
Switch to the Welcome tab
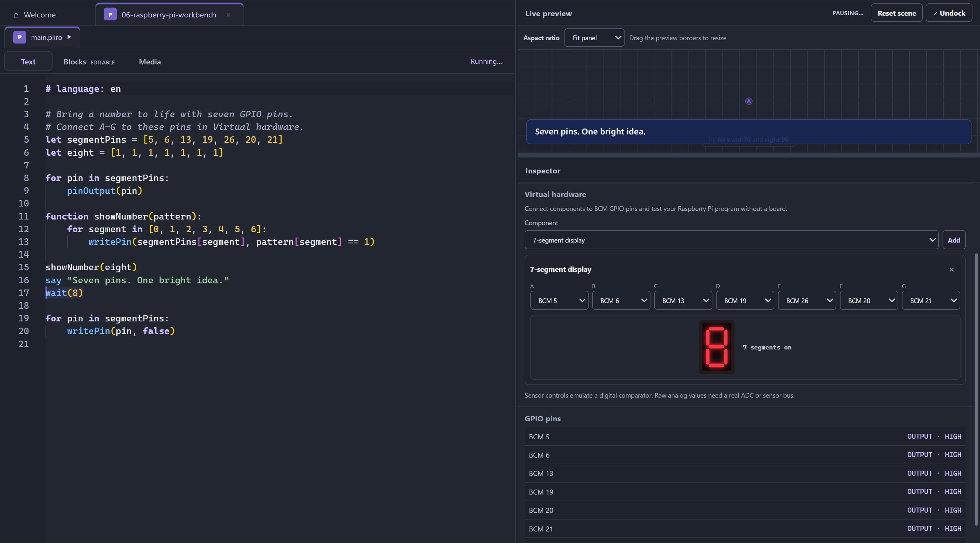point(35,15)
